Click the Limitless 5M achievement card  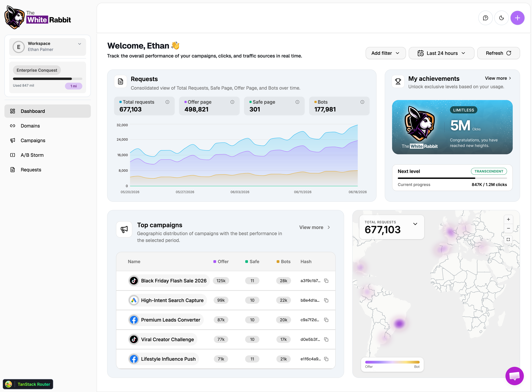click(452, 127)
